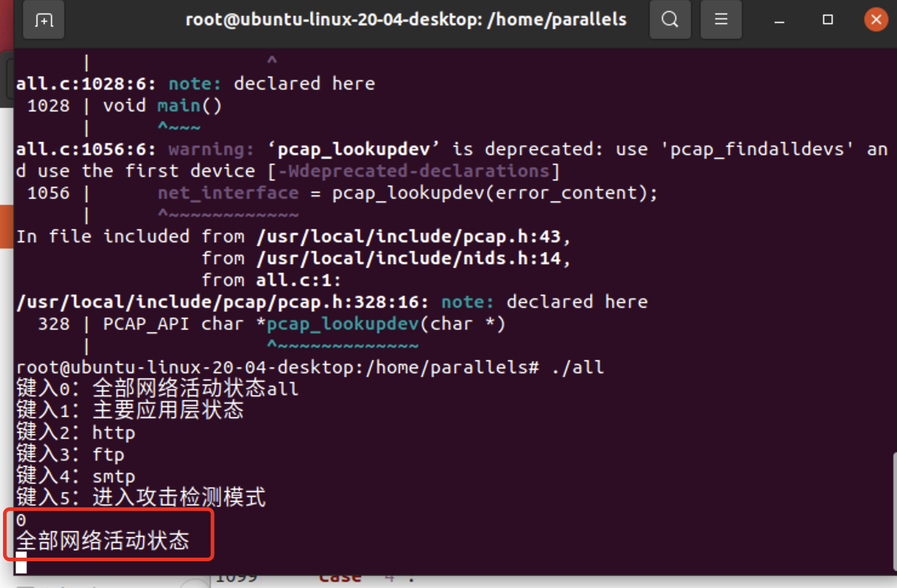Minimize the terminal window
Image resolution: width=897 pixels, height=588 pixels.
click(779, 21)
